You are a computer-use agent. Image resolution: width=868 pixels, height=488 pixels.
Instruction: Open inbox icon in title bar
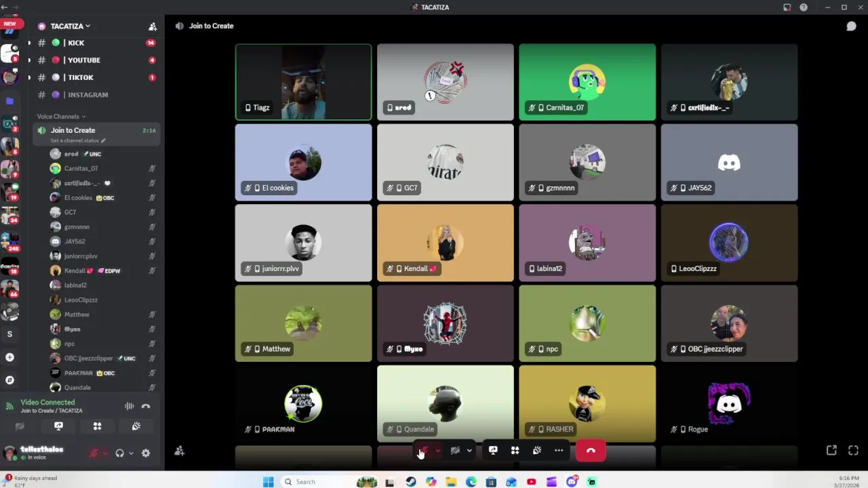pyautogui.click(x=787, y=7)
